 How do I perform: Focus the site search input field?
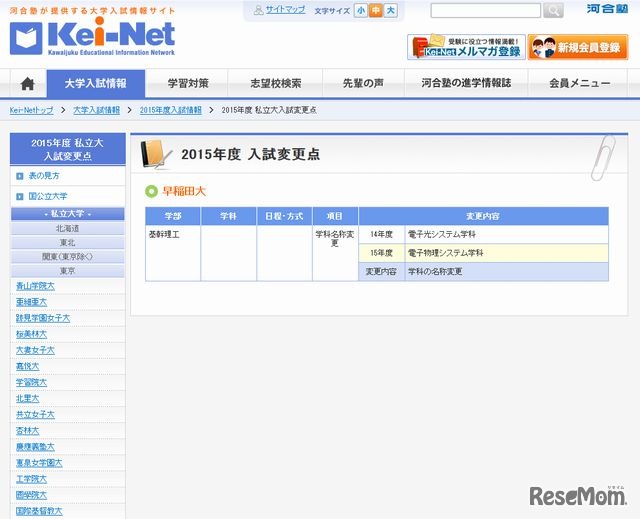click(486, 11)
